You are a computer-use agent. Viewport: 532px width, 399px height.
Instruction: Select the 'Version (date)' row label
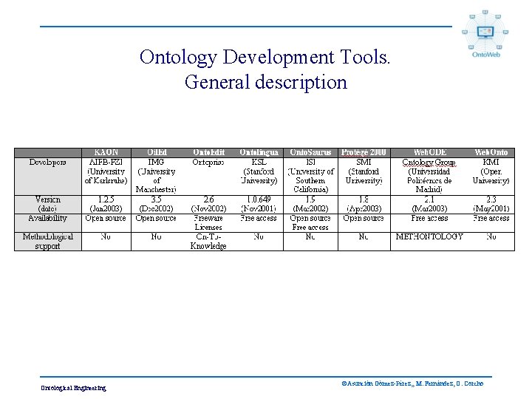coord(48,204)
